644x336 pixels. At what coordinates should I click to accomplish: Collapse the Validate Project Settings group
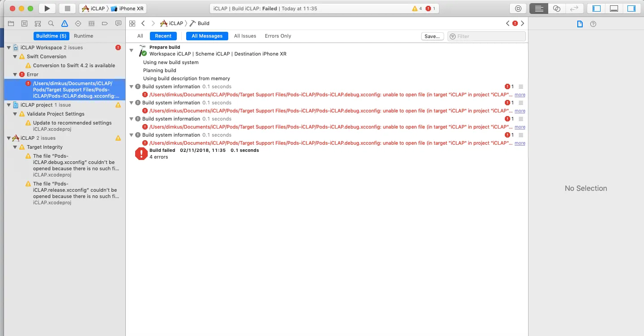[x=15, y=114]
